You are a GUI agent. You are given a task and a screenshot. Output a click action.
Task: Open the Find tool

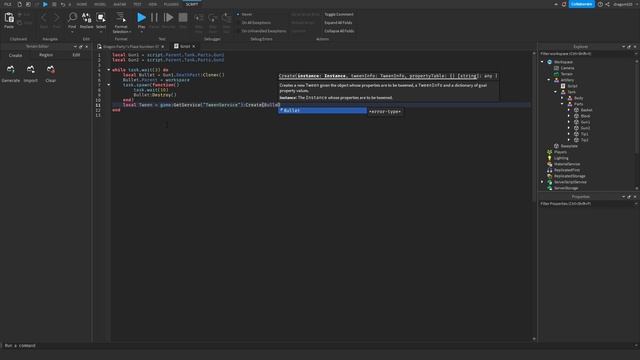point(72,18)
